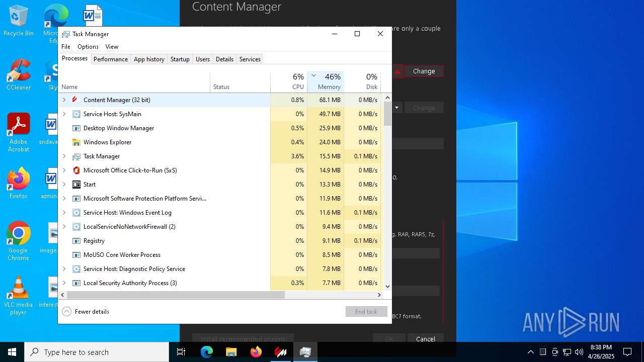Sort by the Name column header
Image resolution: width=644 pixels, height=362 pixels.
[134, 82]
